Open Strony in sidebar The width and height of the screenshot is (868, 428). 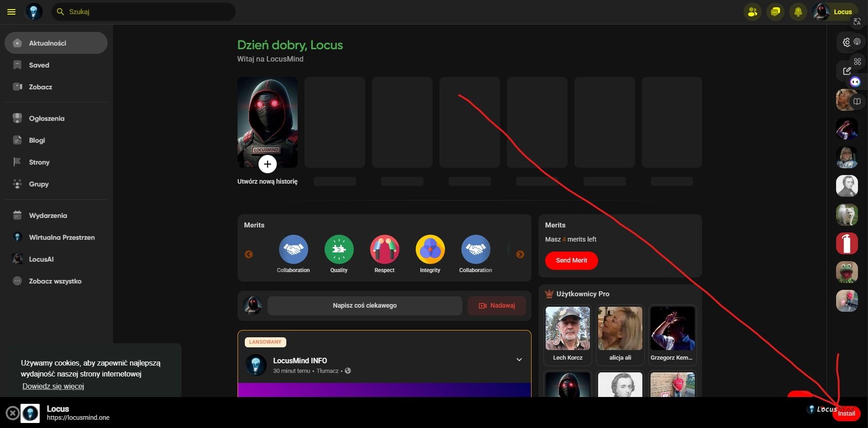[56, 162]
